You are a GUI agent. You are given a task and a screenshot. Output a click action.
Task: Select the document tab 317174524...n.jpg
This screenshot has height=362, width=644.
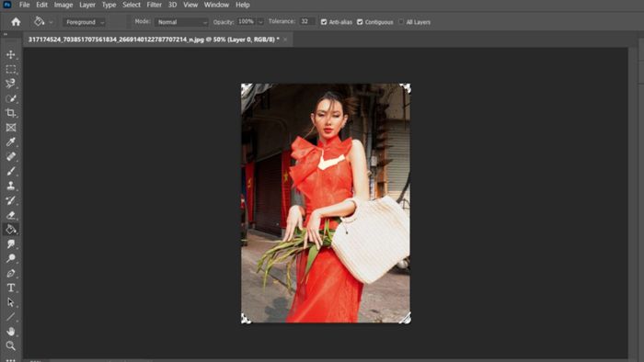(154, 40)
